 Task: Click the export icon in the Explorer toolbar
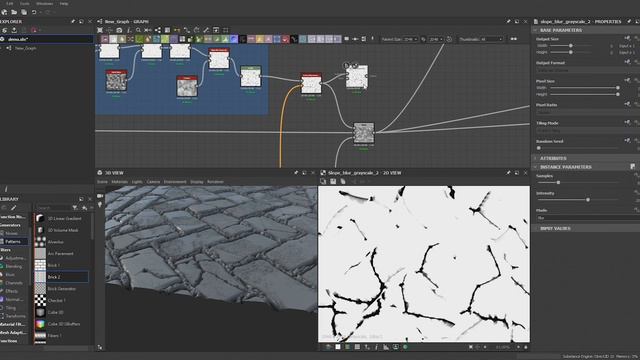click(14, 30)
